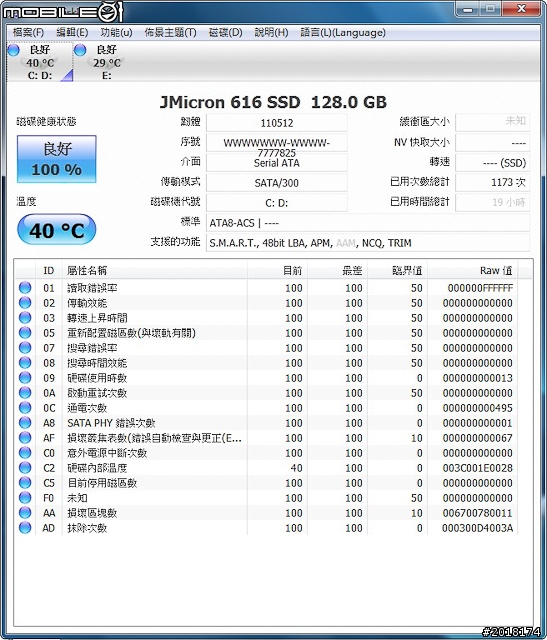
Task: Click the status orb for attribute 07 搜尋錯誤率
Action: [25, 347]
